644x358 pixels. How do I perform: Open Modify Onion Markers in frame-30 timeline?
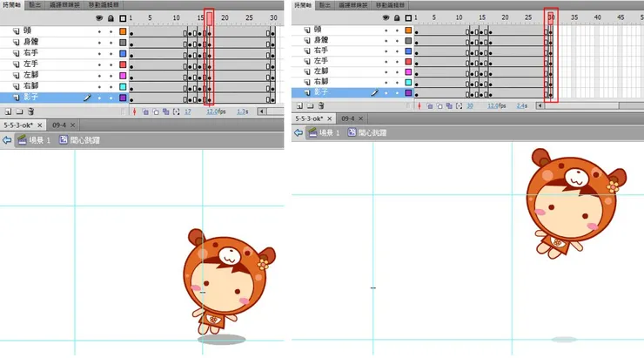point(460,105)
